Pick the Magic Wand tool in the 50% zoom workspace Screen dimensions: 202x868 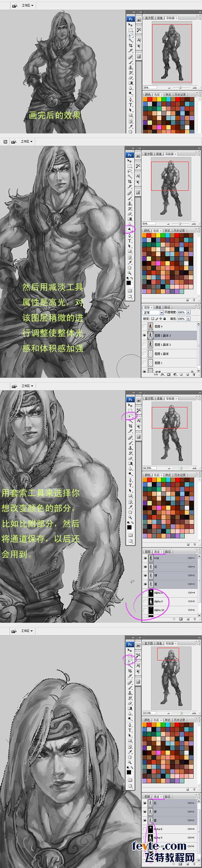(130, 176)
